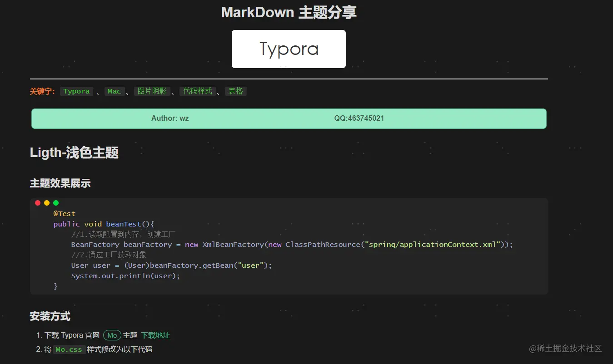This screenshot has height=364, width=613.
Task: Click the Author: wz table cell
Action: point(170,118)
